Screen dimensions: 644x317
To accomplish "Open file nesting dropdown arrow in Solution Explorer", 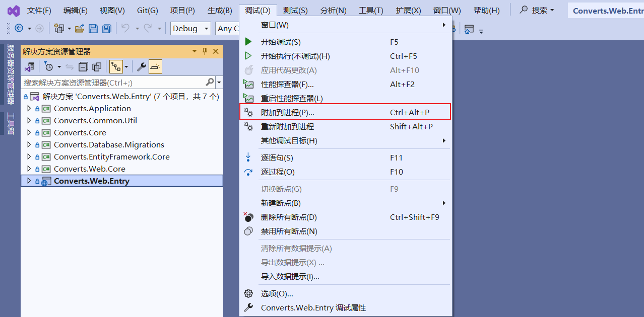I will pyautogui.click(x=126, y=67).
